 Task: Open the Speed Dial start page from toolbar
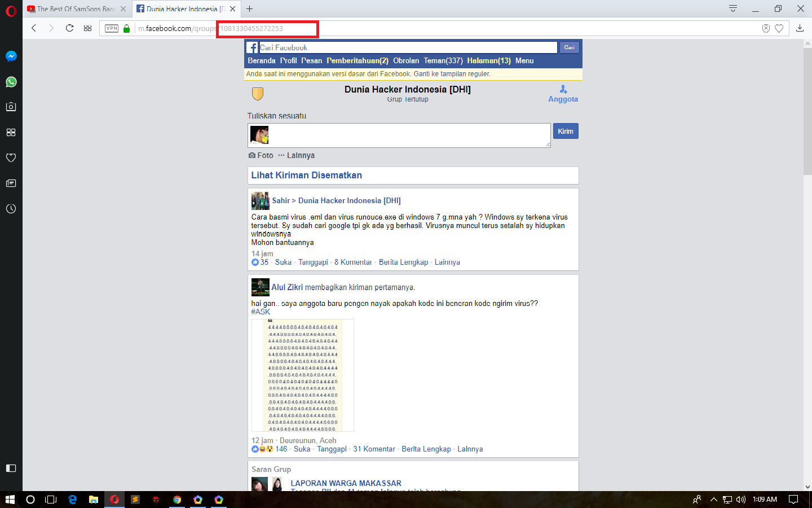point(87,28)
